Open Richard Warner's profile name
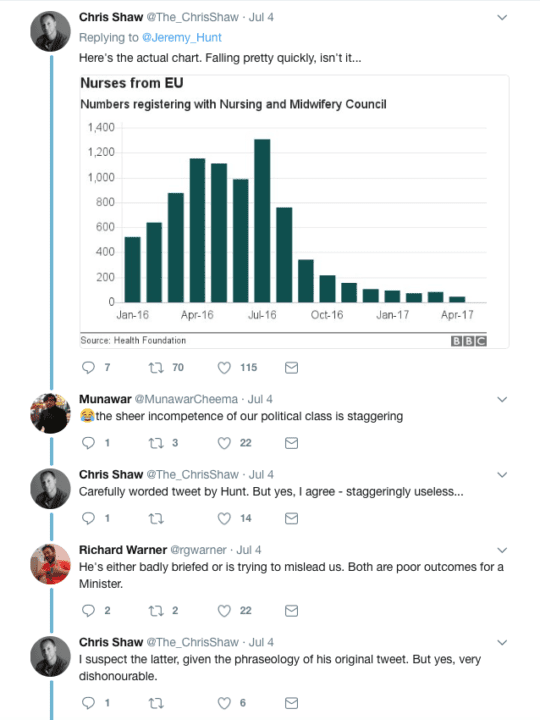The height and width of the screenshot is (720, 540). point(123,550)
